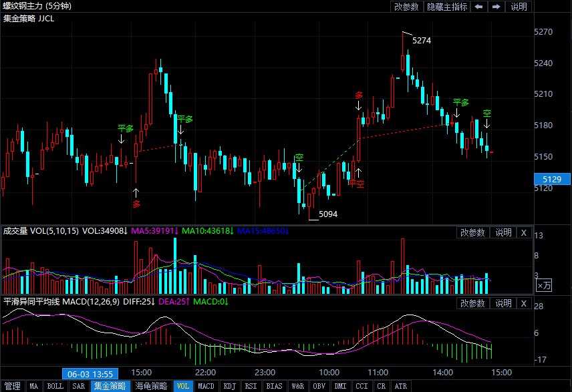Switch to the 集金策略 strategy tab

coord(110,386)
